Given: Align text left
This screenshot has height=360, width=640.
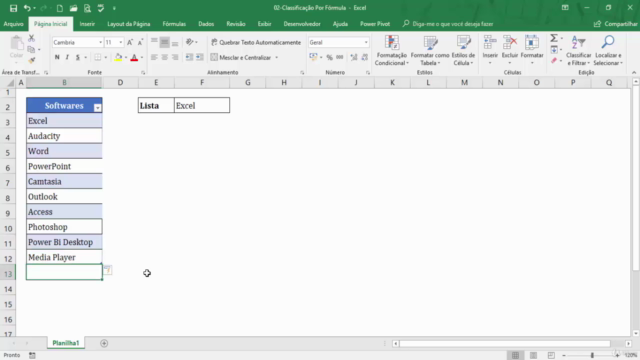Looking at the screenshot, I should [x=154, y=58].
